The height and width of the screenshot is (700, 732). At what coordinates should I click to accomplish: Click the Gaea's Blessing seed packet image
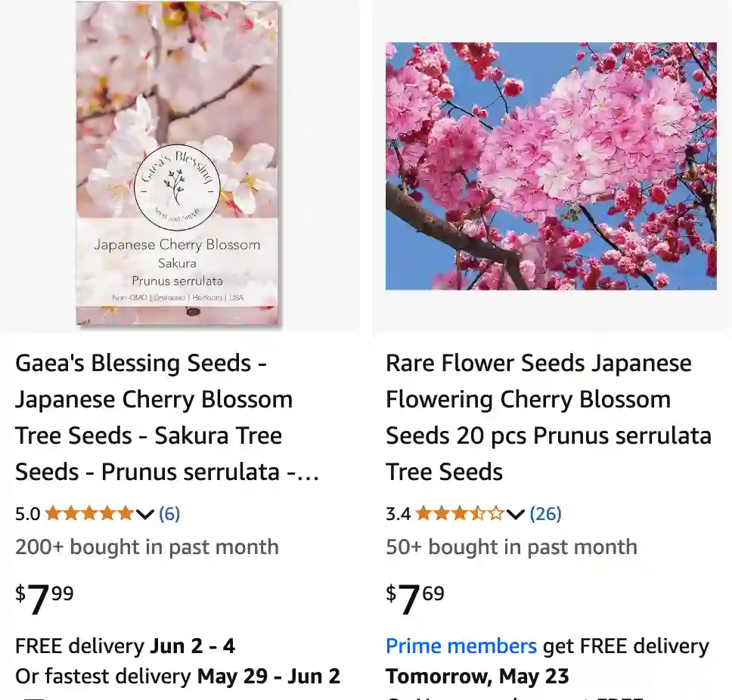[178, 166]
